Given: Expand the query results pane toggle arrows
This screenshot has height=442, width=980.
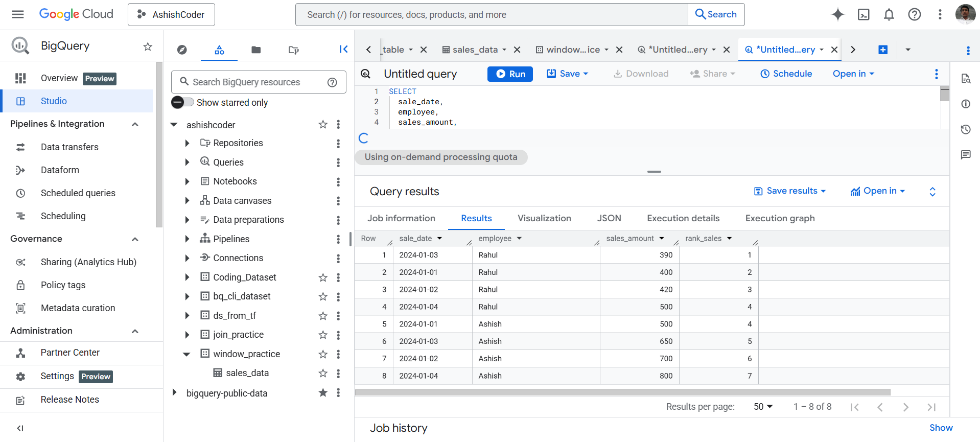Looking at the screenshot, I should point(932,192).
